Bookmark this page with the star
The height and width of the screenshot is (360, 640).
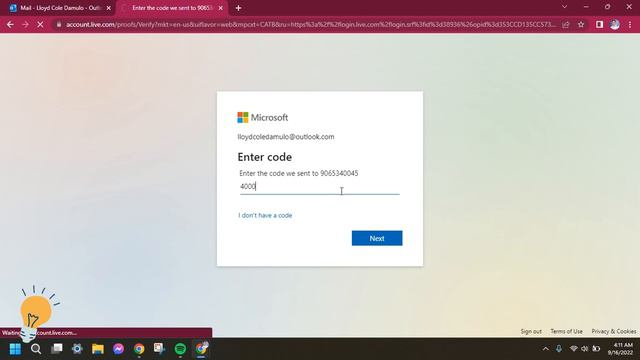tap(581, 24)
